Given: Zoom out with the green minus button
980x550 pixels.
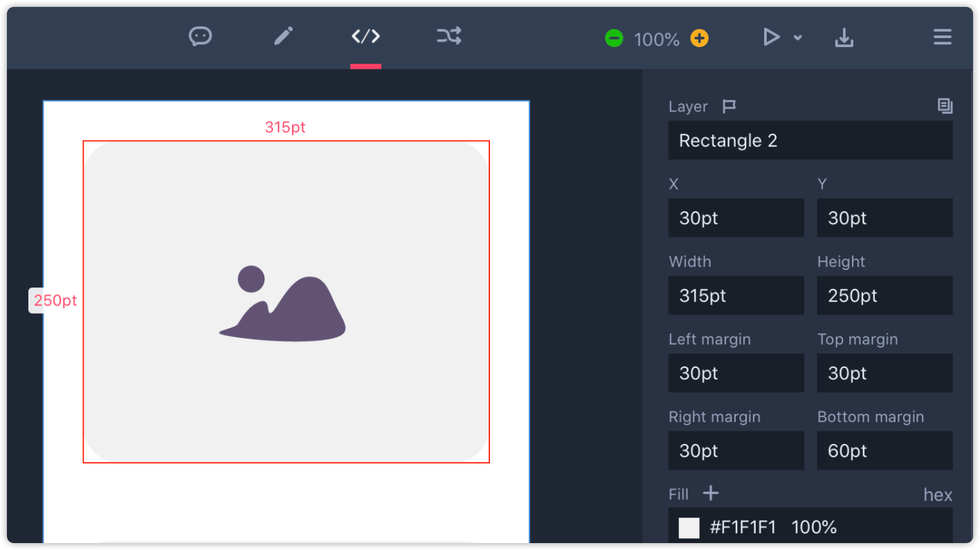Looking at the screenshot, I should pos(614,38).
